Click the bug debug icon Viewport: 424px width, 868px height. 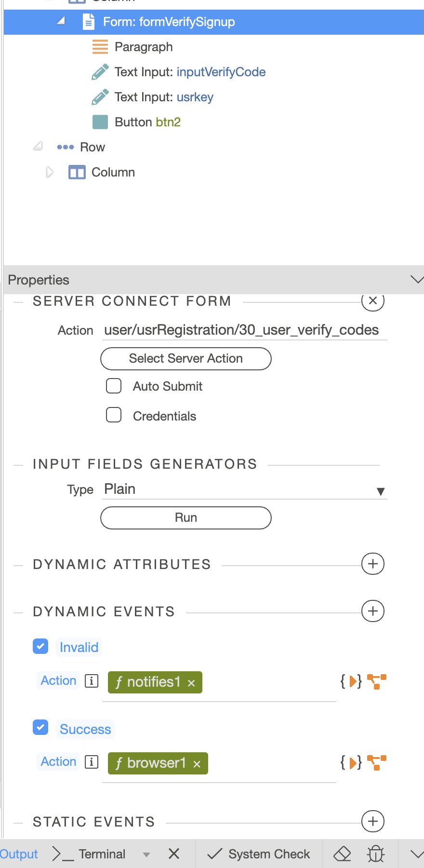point(376,854)
